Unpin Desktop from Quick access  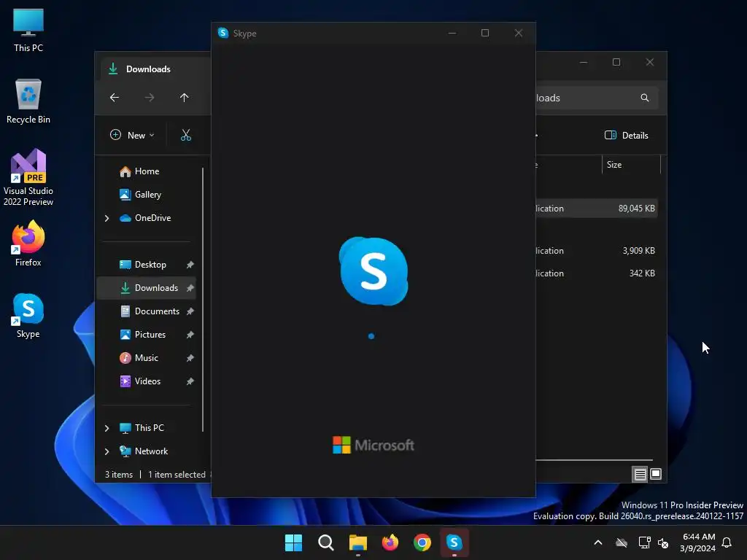tap(190, 265)
